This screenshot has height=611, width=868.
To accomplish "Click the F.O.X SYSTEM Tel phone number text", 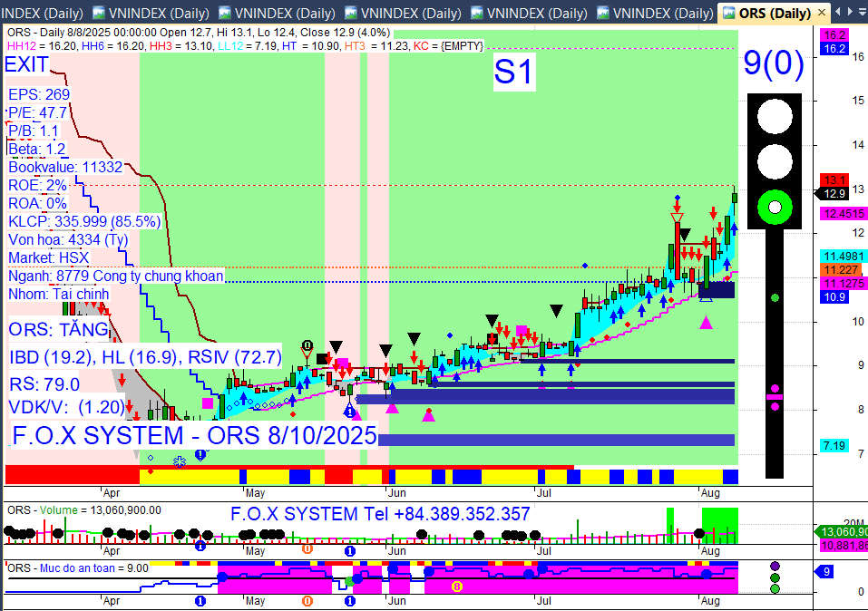I will (380, 514).
